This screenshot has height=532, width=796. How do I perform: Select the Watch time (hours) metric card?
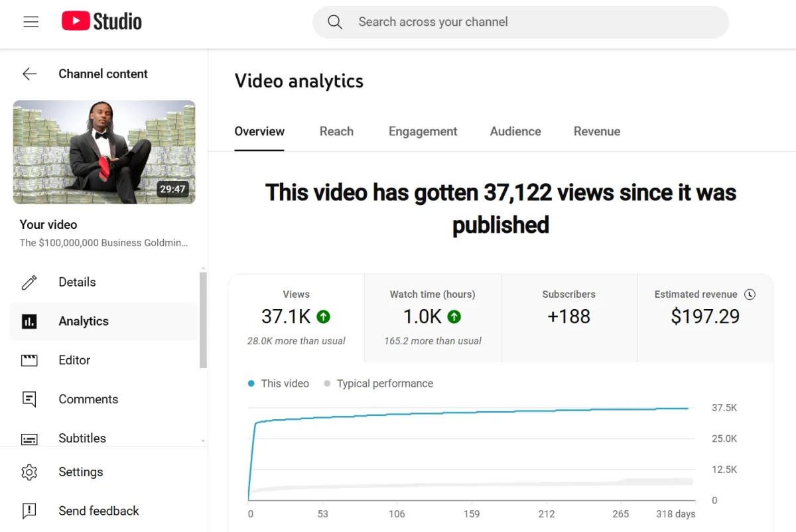point(432,318)
